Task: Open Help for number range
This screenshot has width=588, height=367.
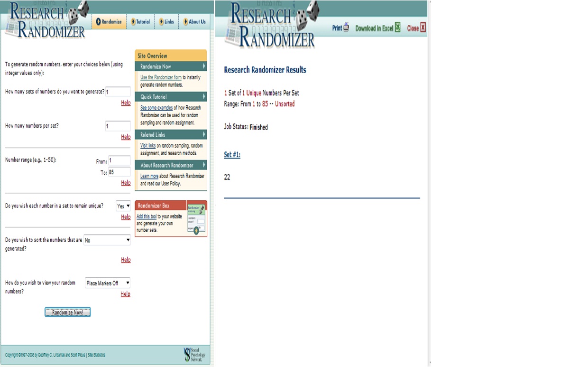Action: [x=126, y=183]
